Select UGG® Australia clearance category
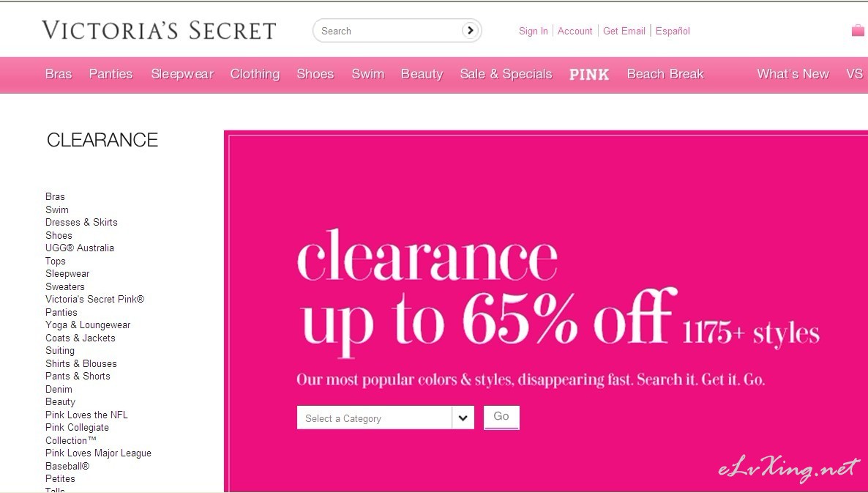The image size is (868, 493). point(80,248)
